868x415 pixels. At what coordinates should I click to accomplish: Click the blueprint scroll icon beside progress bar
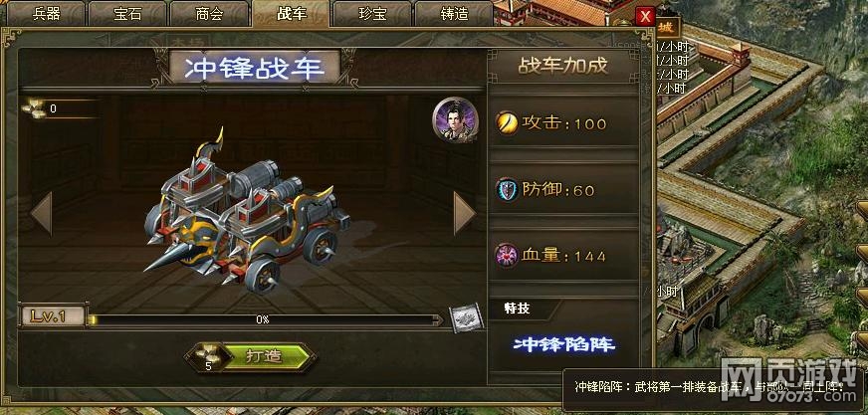pos(466,318)
